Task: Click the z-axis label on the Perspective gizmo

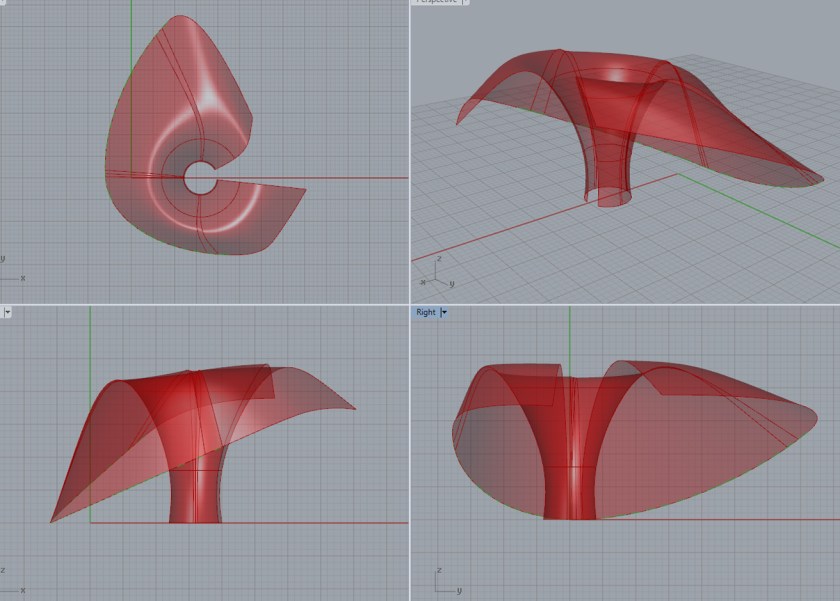Action: [439, 258]
